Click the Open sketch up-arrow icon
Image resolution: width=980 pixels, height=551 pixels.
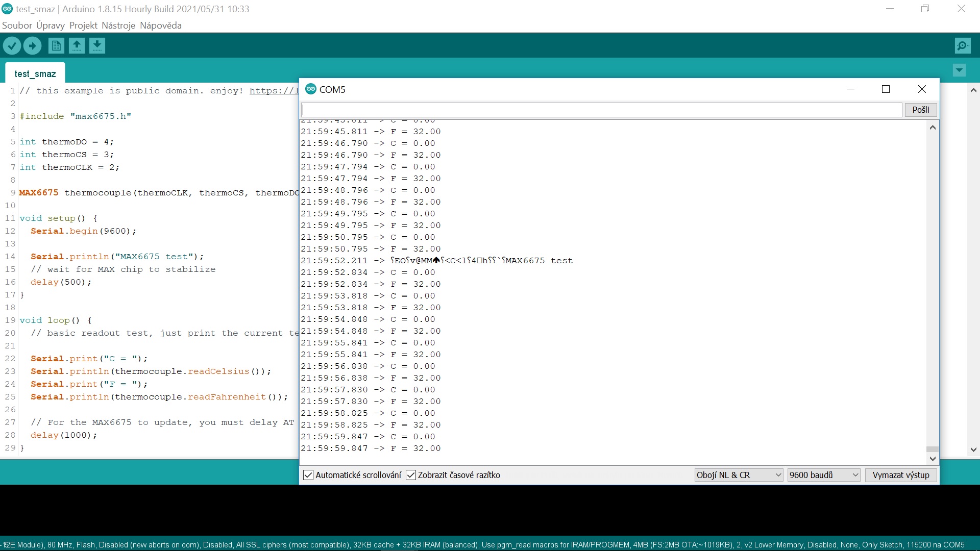(77, 46)
